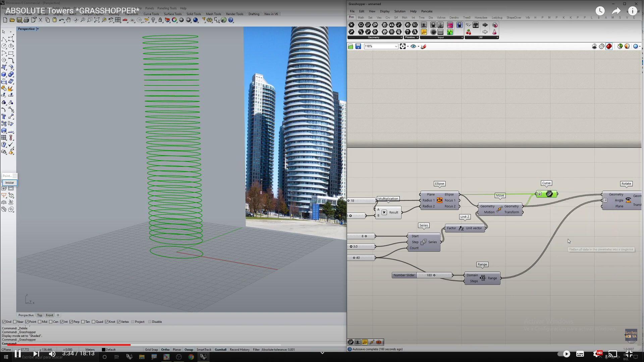This screenshot has height=362, width=644.
Task: Launch Grasshopper via the green icon in Rhino toolbar
Action: click(x=224, y=20)
